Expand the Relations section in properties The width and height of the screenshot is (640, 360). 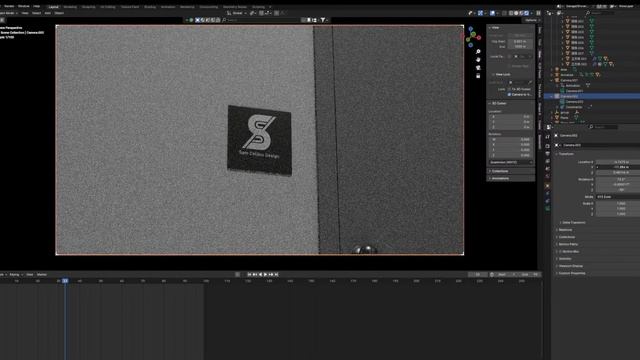point(565,230)
